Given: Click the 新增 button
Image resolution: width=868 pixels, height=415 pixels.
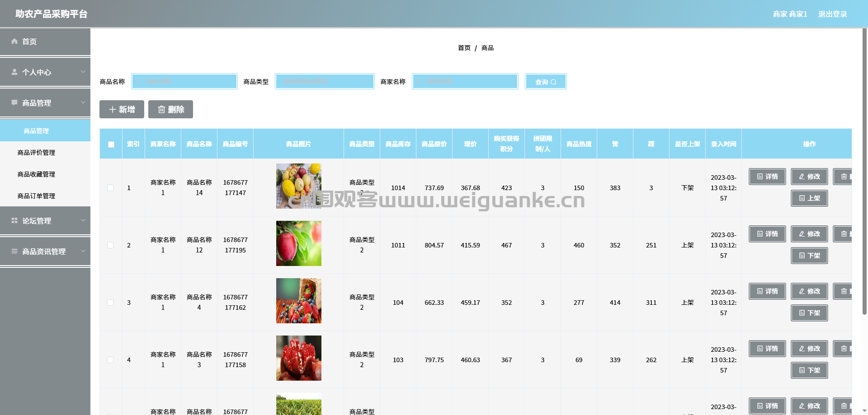Looking at the screenshot, I should click(122, 109).
